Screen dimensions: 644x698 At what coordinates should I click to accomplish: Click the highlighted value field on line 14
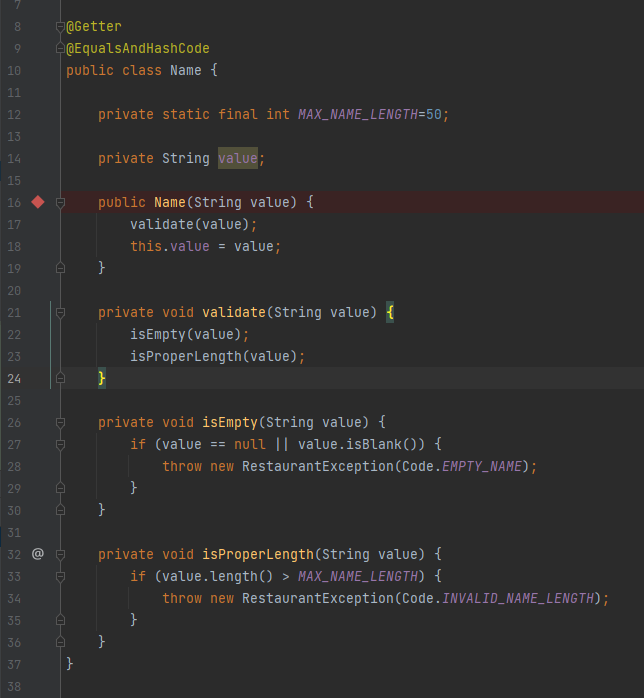tap(238, 158)
